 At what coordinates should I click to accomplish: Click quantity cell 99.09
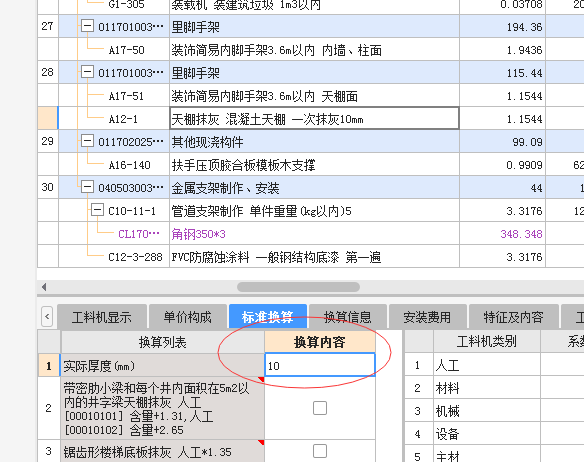coord(502,142)
